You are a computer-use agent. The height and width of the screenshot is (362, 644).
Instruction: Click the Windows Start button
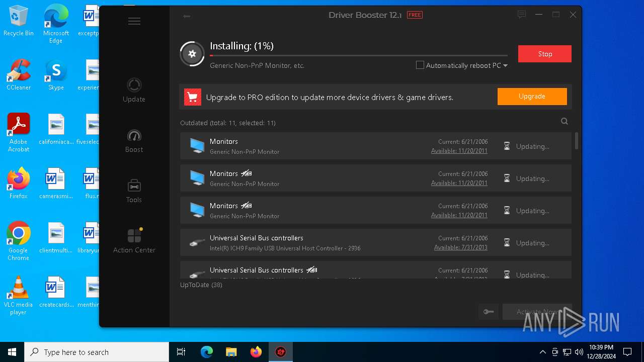tap(12, 352)
